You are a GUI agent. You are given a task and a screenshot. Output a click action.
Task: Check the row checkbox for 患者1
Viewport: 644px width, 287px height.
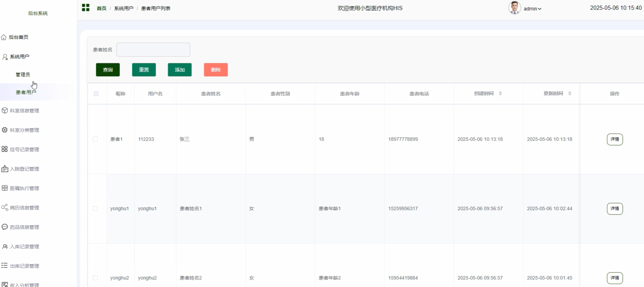click(95, 139)
